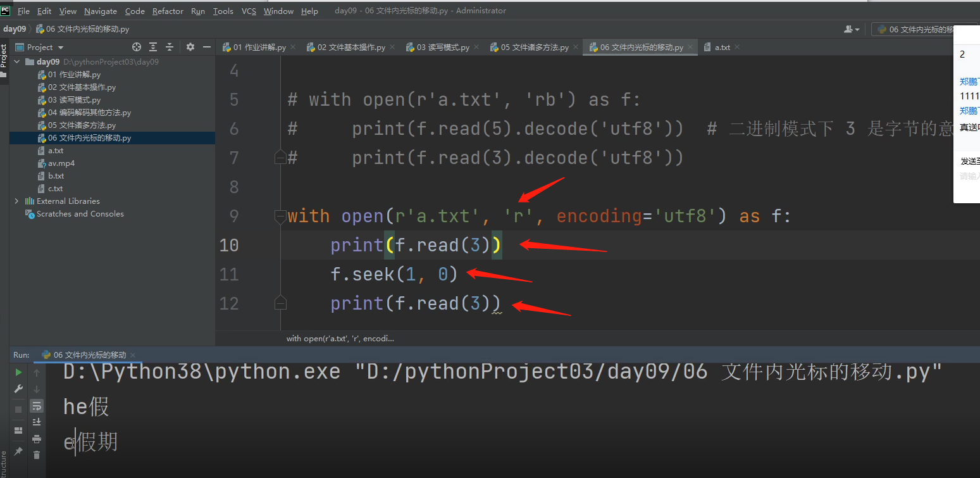Viewport: 980px width, 478px height.
Task: Open the Edit menu
Action: [44, 11]
